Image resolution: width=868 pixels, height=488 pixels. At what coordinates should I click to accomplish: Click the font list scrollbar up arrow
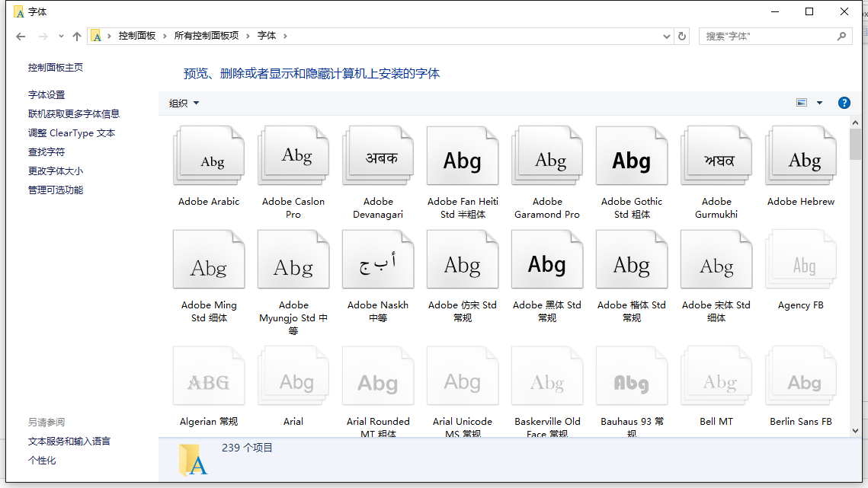(x=855, y=123)
